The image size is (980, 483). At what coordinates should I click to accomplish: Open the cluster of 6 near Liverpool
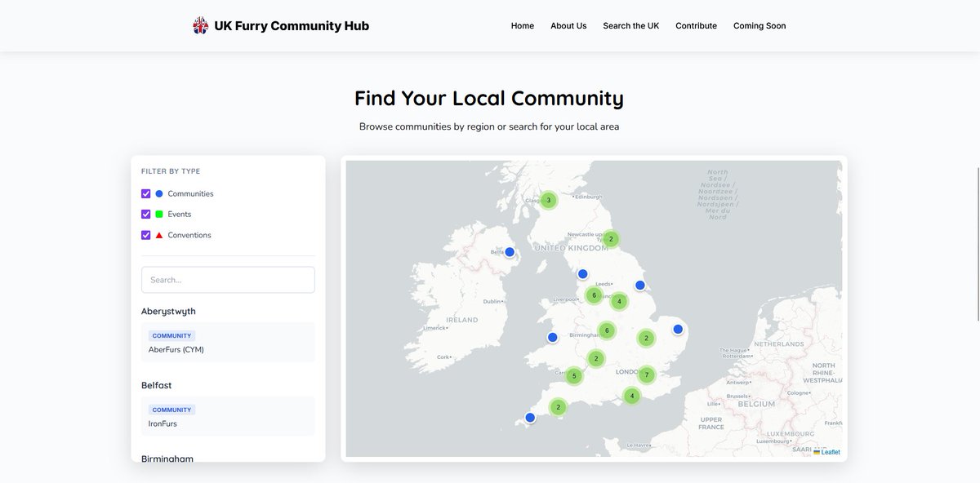(x=594, y=295)
